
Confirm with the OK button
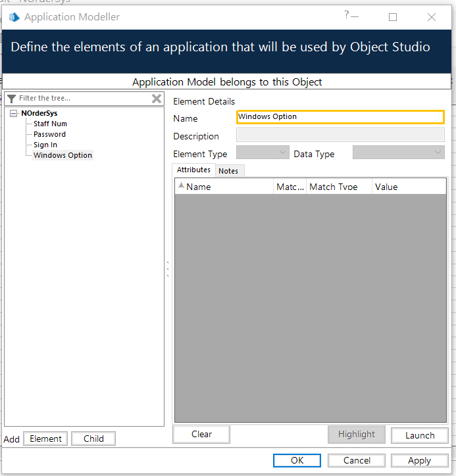pyautogui.click(x=297, y=460)
